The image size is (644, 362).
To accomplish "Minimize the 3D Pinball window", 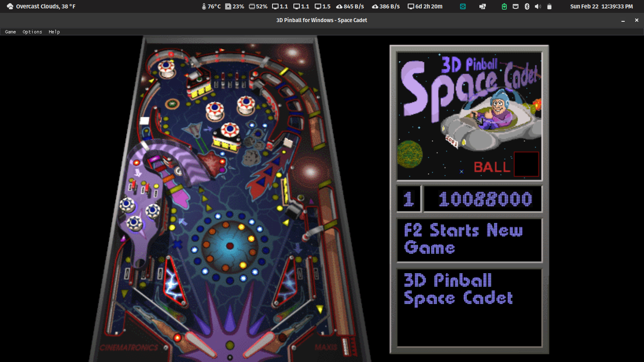I will (x=623, y=20).
